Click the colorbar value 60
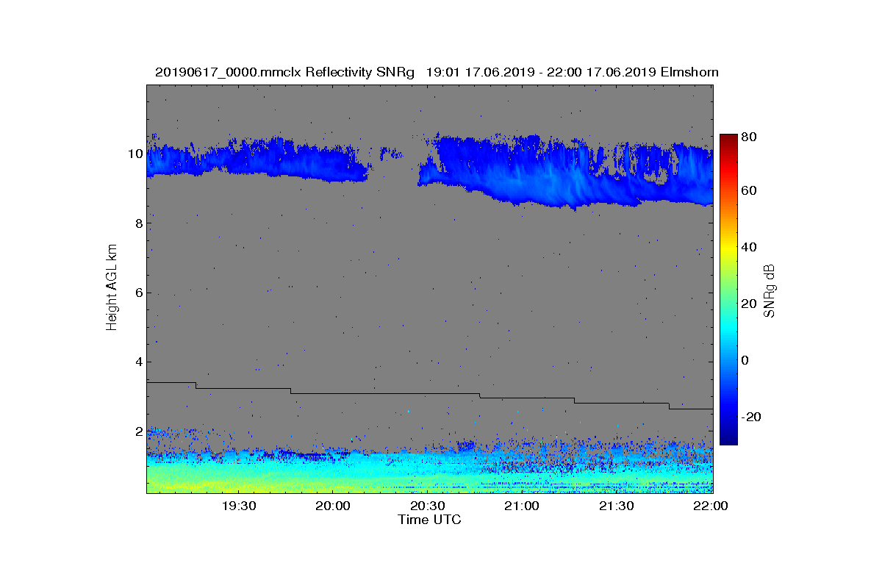The width and height of the screenshot is (882, 588). (x=750, y=191)
